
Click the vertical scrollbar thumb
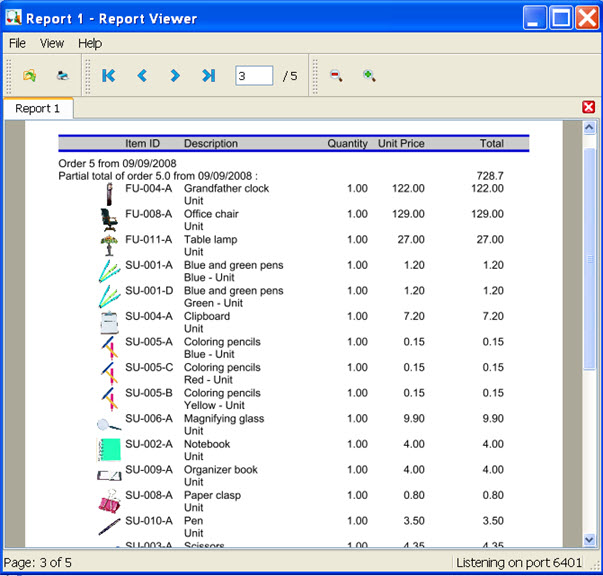point(589,258)
